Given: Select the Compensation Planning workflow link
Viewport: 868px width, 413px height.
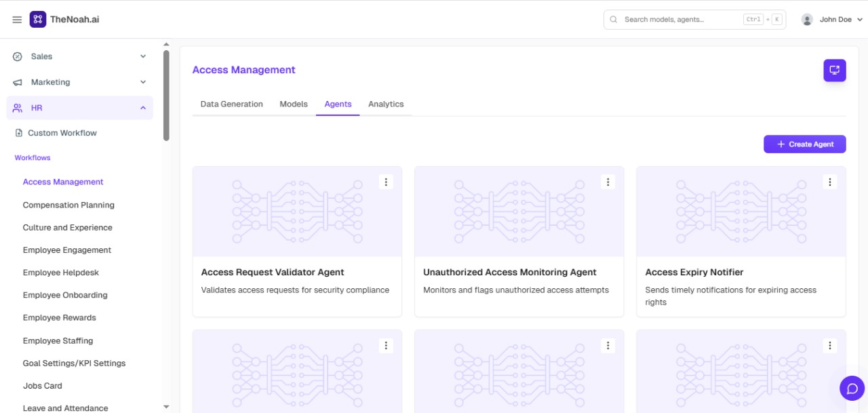Looking at the screenshot, I should click(x=68, y=205).
